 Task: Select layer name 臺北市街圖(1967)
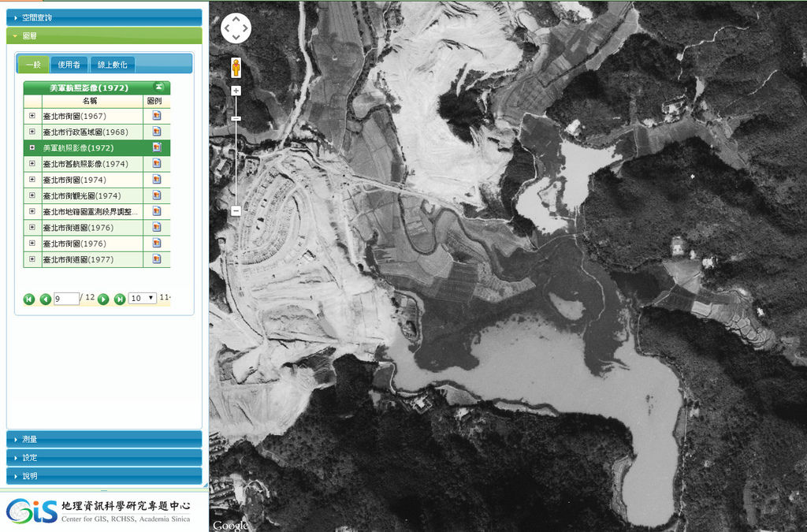click(x=74, y=117)
